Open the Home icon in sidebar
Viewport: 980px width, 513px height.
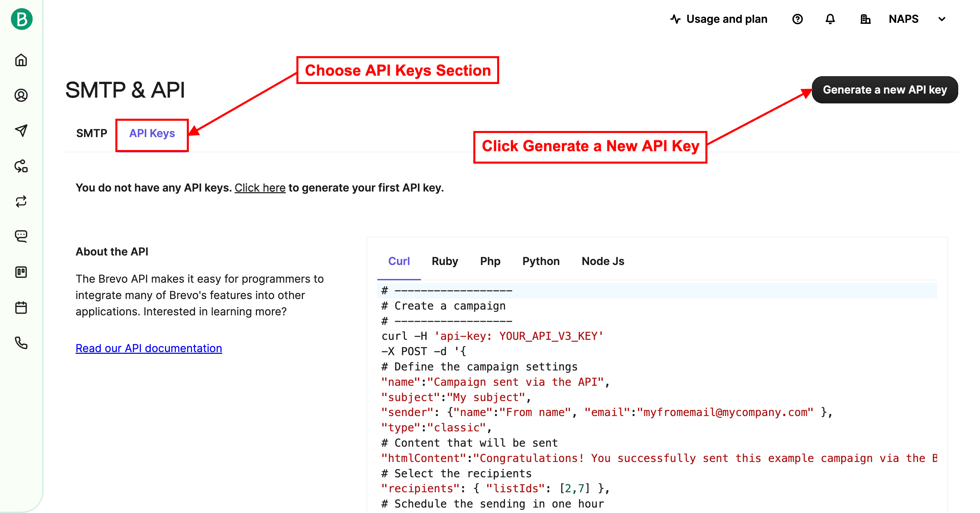click(21, 60)
